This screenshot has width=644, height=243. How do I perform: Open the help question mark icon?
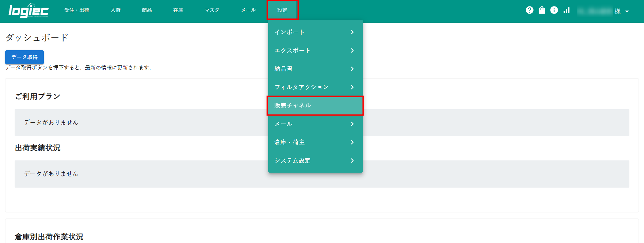click(x=529, y=10)
